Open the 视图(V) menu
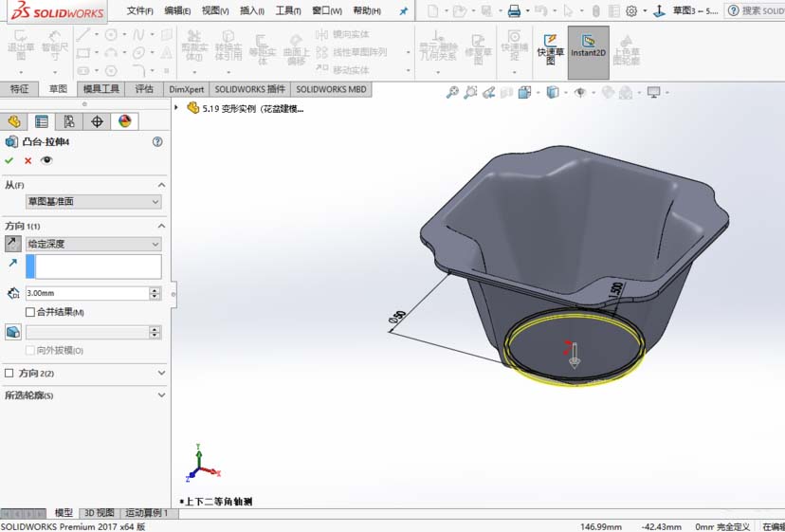 215,10
